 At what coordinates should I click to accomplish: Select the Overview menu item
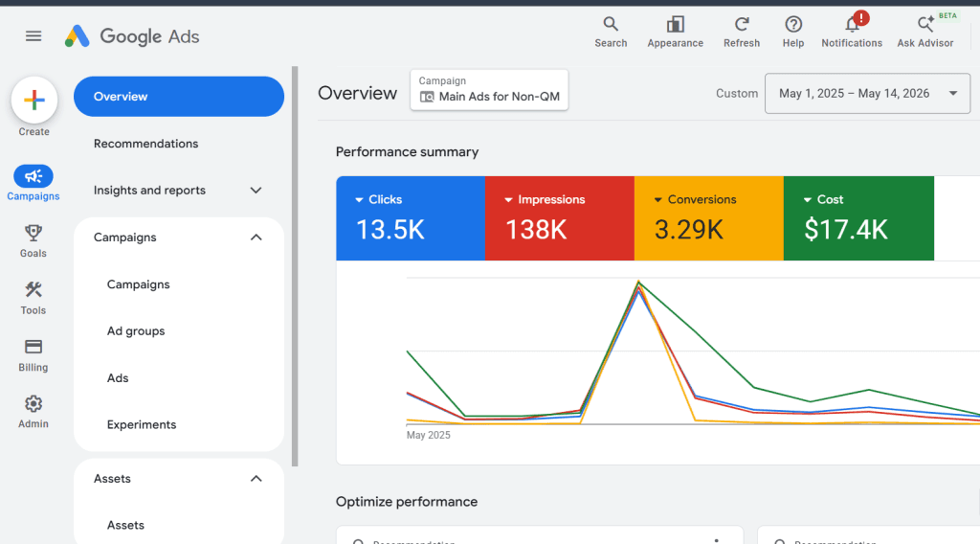[x=179, y=97]
